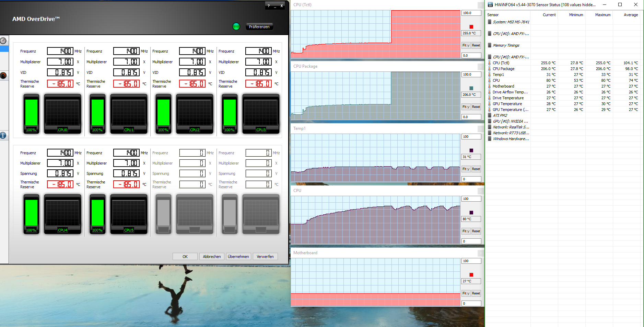644x327 pixels.
Task: Open the Präferenzen menu button
Action: click(x=259, y=27)
